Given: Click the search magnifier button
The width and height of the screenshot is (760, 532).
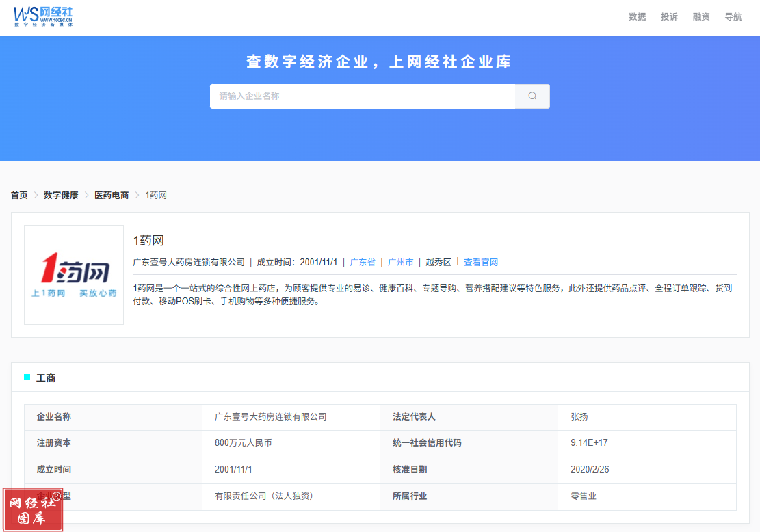Looking at the screenshot, I should pyautogui.click(x=532, y=96).
